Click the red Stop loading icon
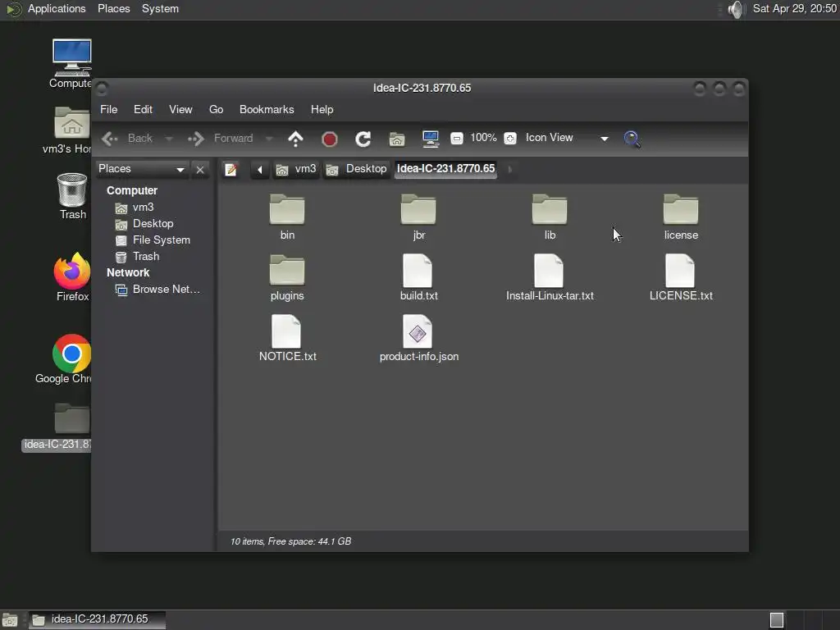840x630 pixels. coord(329,139)
